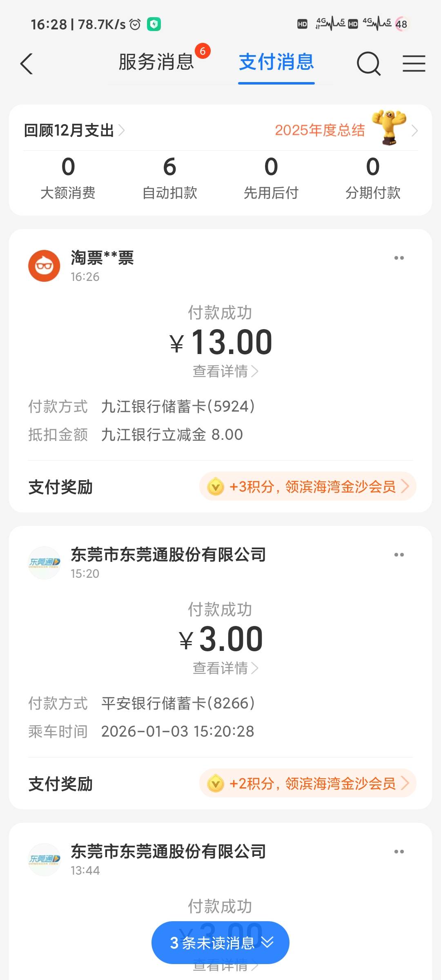
Task: Tap the 2025 annual summary trophy mascot
Action: [x=389, y=127]
